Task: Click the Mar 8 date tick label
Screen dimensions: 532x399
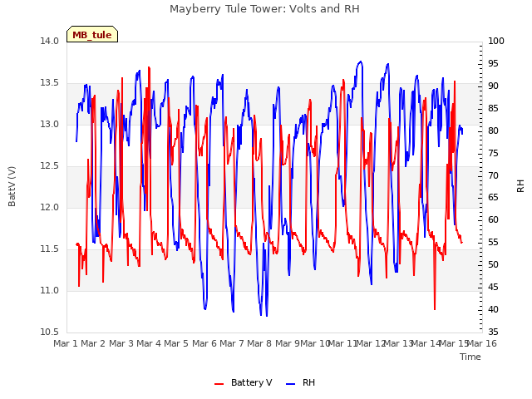Action: tap(259, 343)
